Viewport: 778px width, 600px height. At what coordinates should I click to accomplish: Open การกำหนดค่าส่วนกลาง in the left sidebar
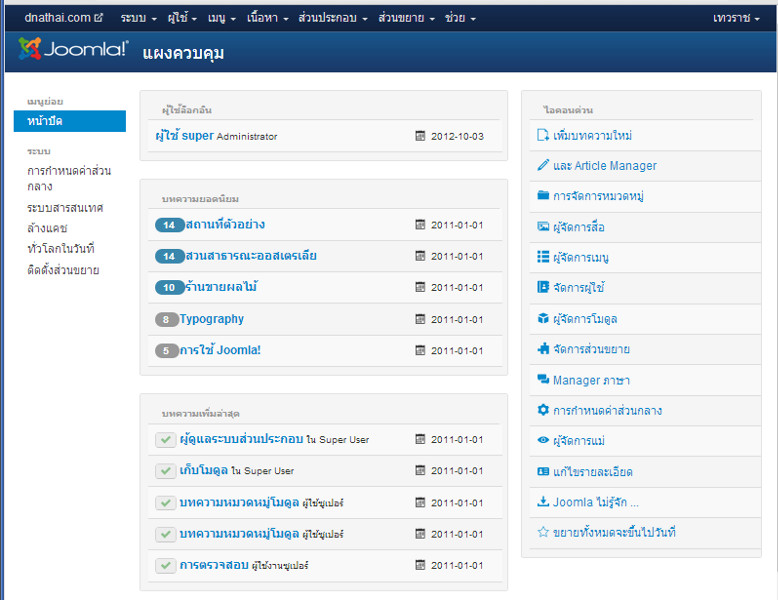[69, 179]
